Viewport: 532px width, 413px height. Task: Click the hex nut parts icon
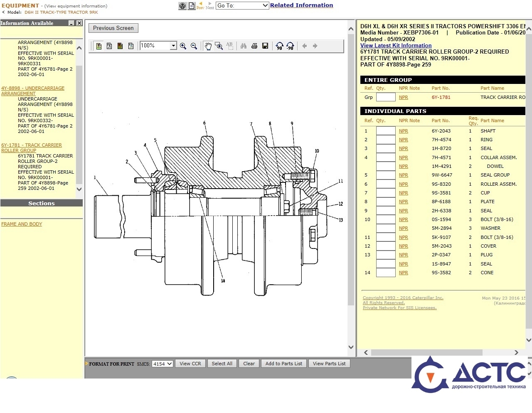(x=182, y=6)
